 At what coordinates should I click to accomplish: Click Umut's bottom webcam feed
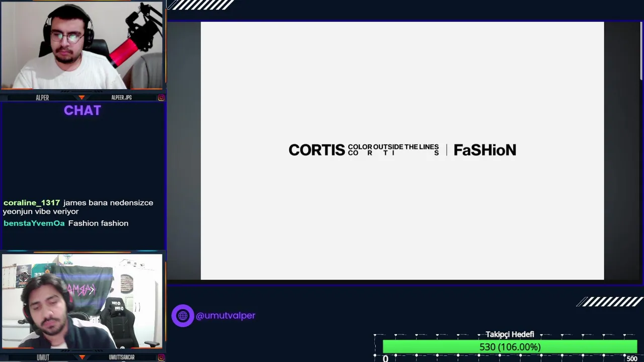(82, 301)
